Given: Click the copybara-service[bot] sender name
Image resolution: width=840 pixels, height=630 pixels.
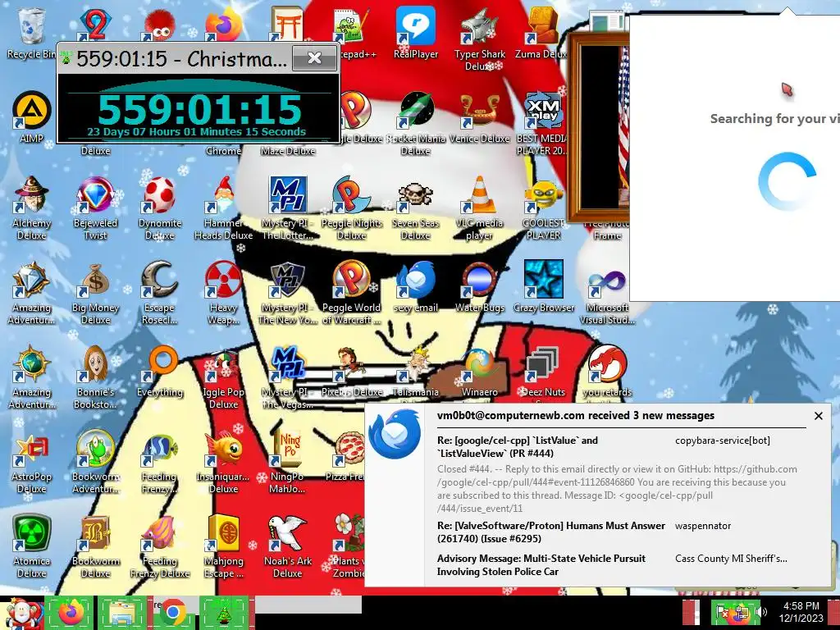Looking at the screenshot, I should (722, 441).
